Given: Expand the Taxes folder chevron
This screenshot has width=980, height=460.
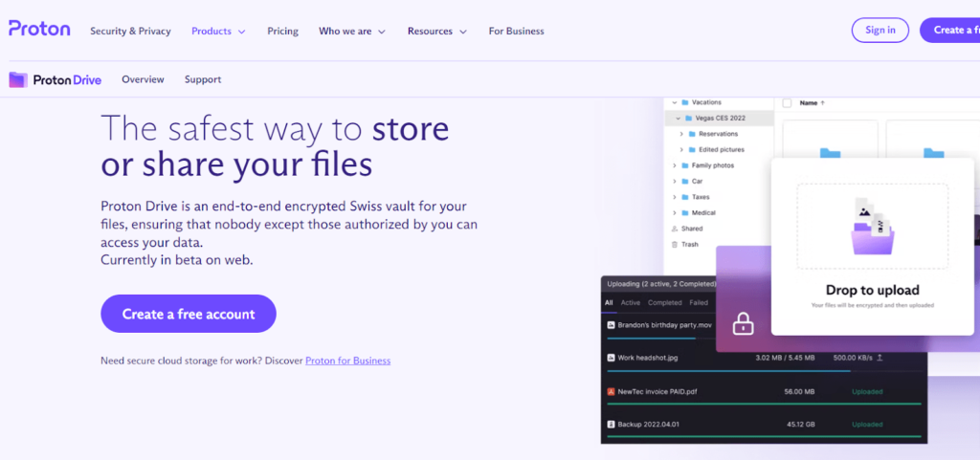Looking at the screenshot, I should pyautogui.click(x=675, y=197).
